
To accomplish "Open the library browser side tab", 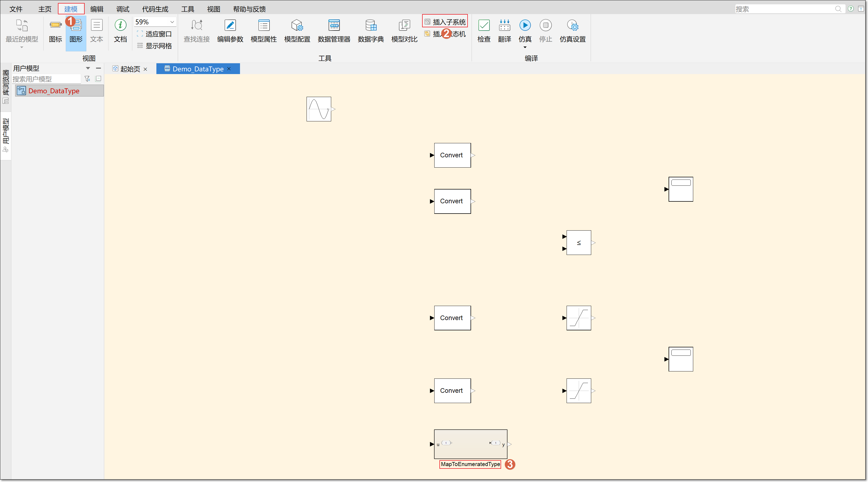I will tap(6, 87).
